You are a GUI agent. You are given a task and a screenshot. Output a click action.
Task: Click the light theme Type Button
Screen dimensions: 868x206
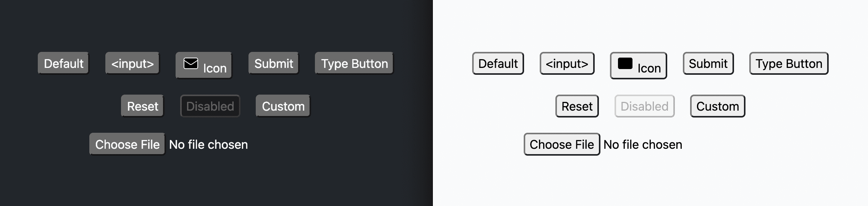pyautogui.click(x=789, y=63)
